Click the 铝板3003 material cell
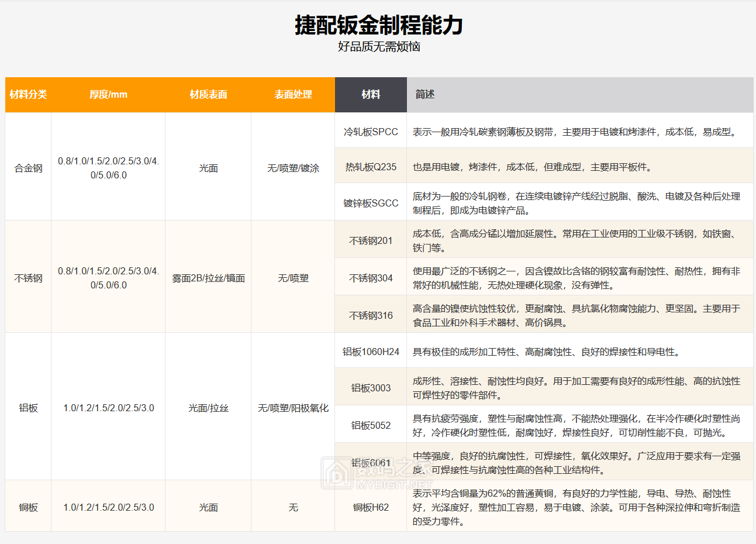This screenshot has width=756, height=544. [371, 388]
